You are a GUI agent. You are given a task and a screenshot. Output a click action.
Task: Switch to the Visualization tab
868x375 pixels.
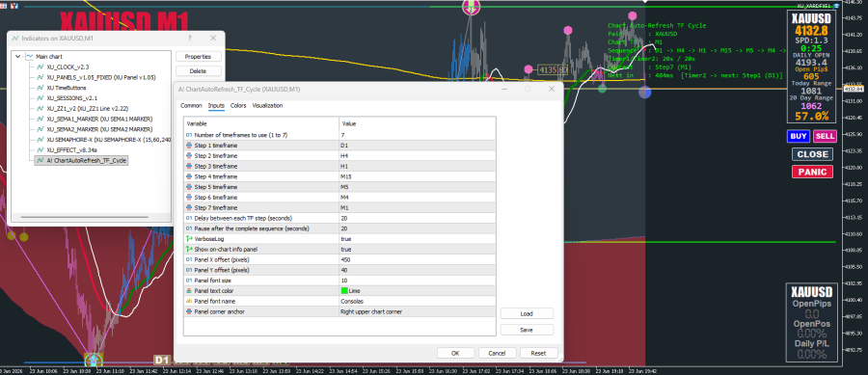tap(267, 106)
